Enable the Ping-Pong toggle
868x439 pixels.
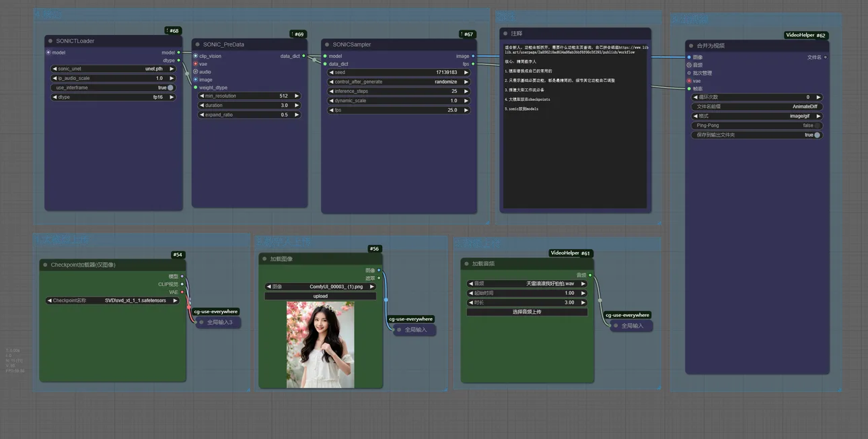817,125
